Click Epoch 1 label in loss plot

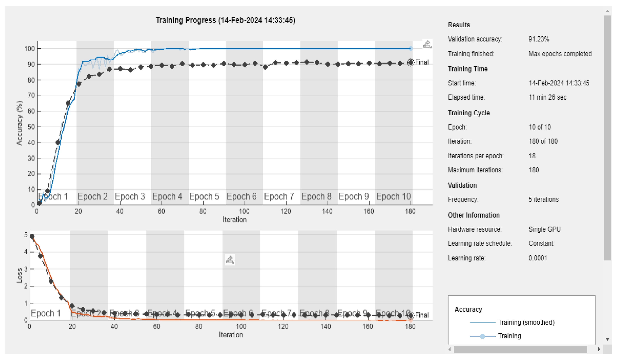click(x=46, y=313)
